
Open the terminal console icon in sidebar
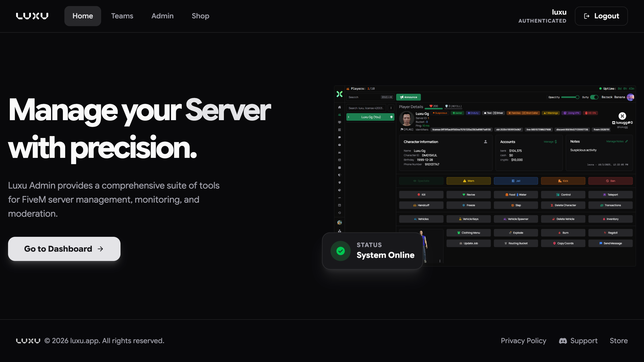(x=339, y=160)
